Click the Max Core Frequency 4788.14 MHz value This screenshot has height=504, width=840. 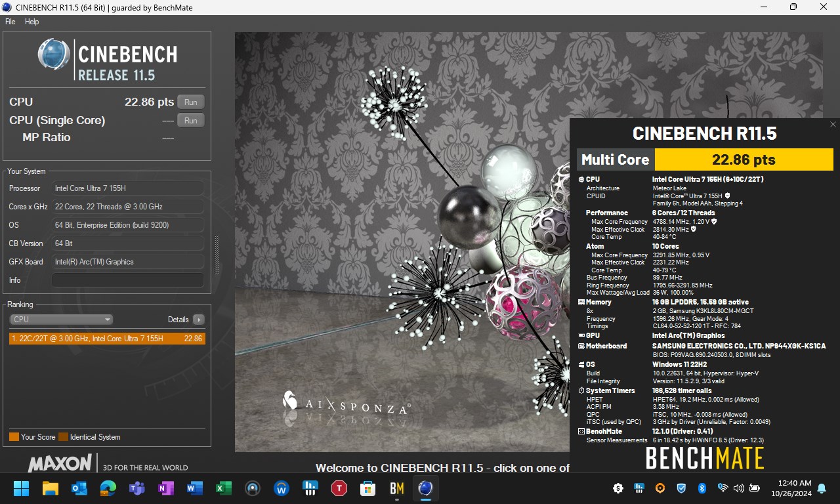click(681, 222)
